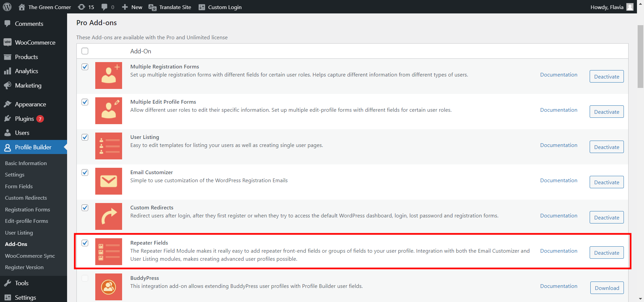Click the Products sidebar icon
This screenshot has height=302, width=644.
click(7, 57)
